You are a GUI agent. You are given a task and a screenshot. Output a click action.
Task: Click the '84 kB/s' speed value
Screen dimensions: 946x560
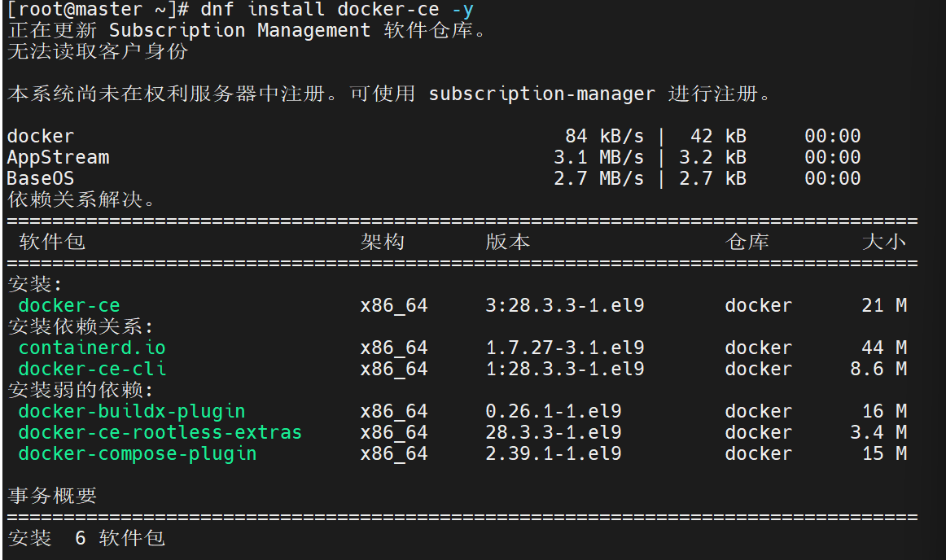(x=605, y=137)
